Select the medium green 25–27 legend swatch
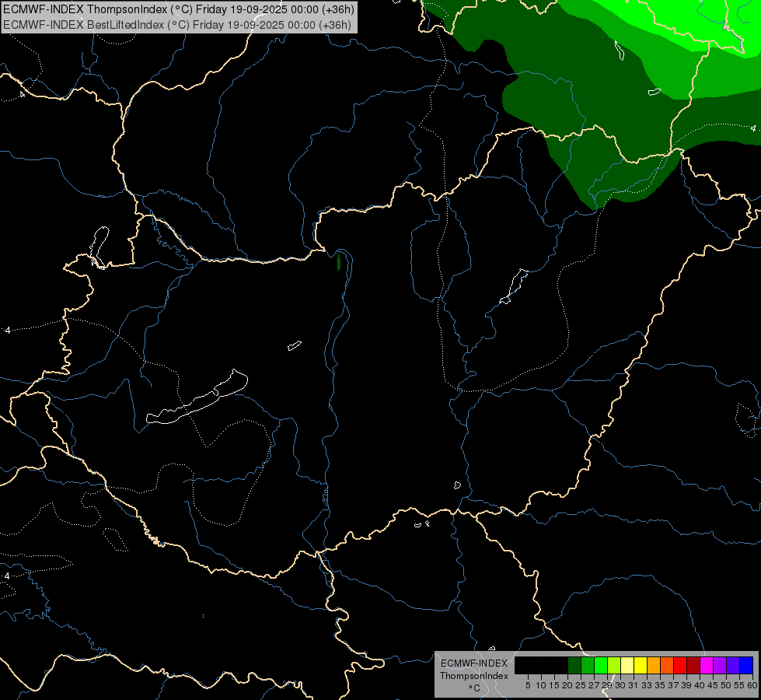This screenshot has height=700, width=761. (588, 665)
